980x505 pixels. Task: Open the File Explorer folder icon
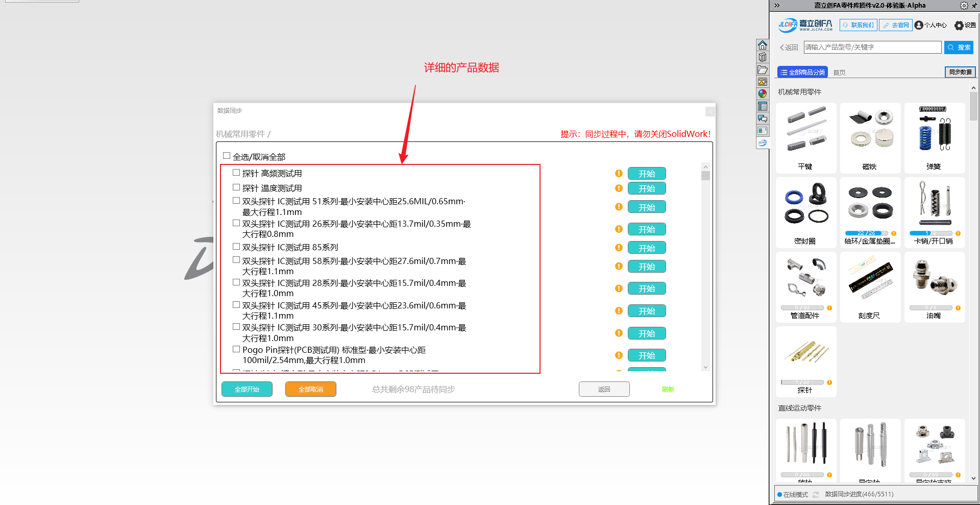tap(762, 69)
